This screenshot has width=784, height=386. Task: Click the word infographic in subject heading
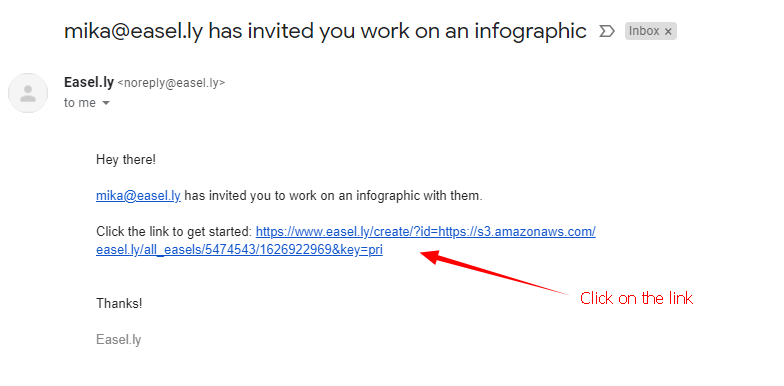(530, 31)
